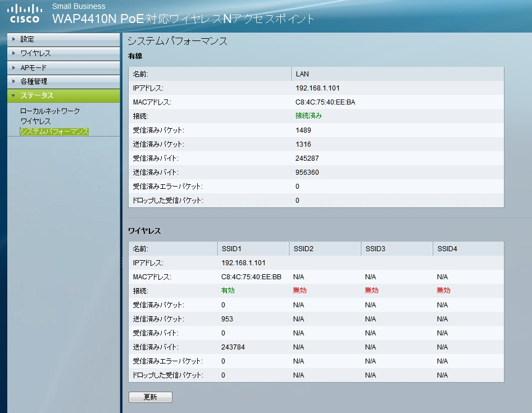The width and height of the screenshot is (532, 413).
Task: Expand the 各種管理 menu arrow
Action: tap(13, 81)
